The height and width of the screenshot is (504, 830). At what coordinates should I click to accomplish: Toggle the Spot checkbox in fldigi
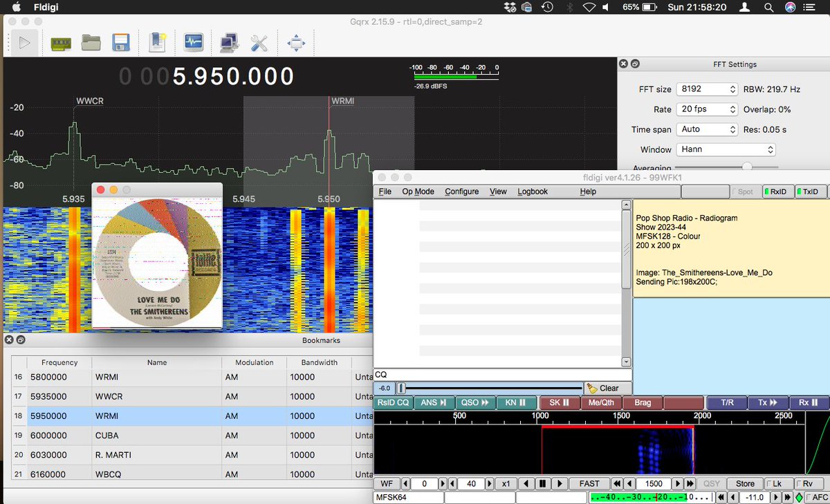(744, 192)
